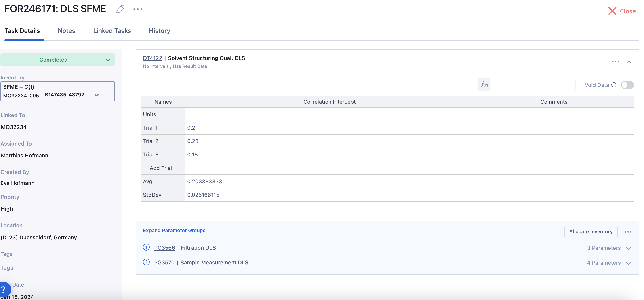This screenshot has height=300, width=644.
Task: Toggle the Void Data switch
Action: (627, 85)
